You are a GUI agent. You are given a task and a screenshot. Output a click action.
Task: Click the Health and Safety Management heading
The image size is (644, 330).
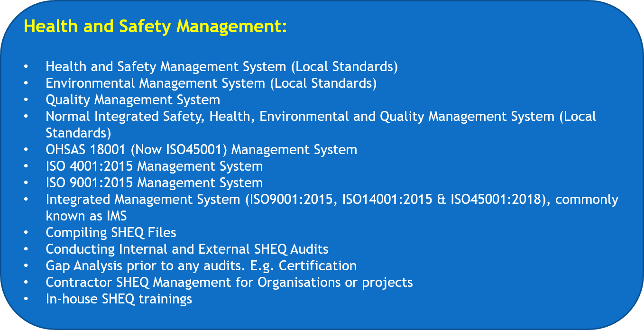pos(155,27)
